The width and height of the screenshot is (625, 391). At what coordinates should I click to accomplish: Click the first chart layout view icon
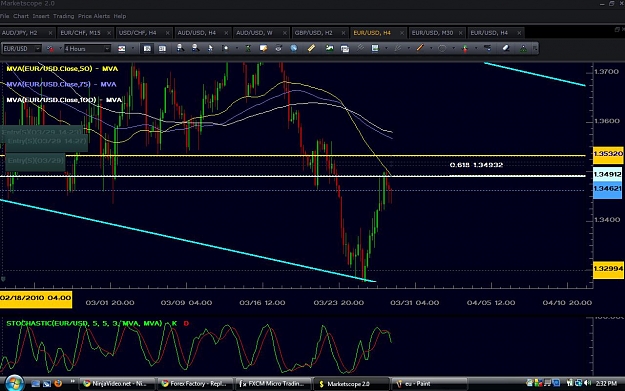coord(147,49)
